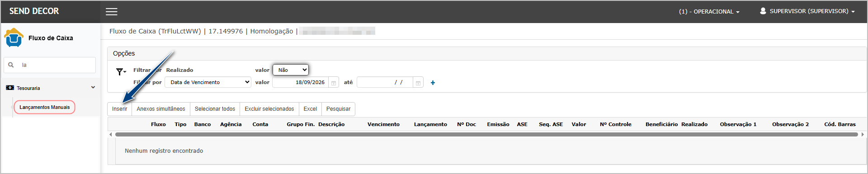868x174 pixels.
Task: Sort by Observação 2 column header
Action: coord(790,124)
